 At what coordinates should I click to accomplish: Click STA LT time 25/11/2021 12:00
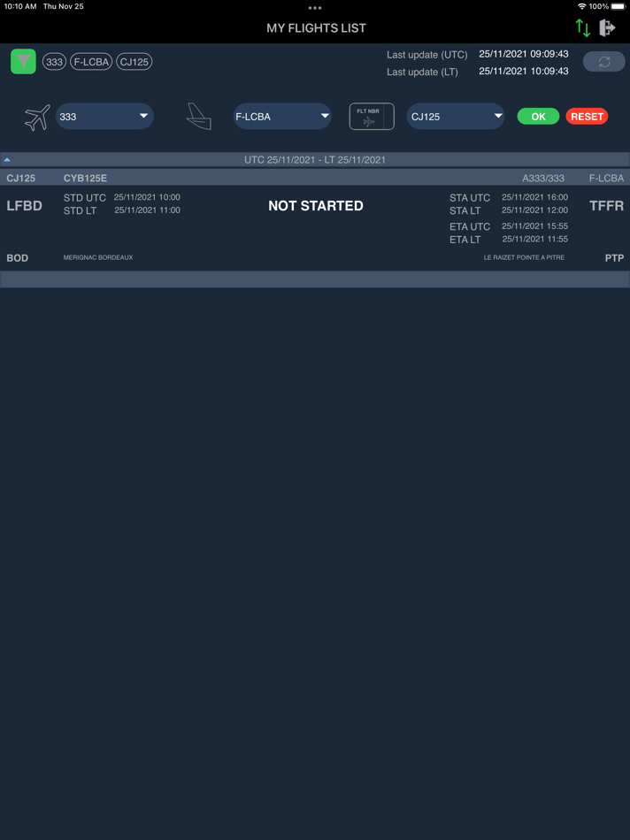point(534,210)
